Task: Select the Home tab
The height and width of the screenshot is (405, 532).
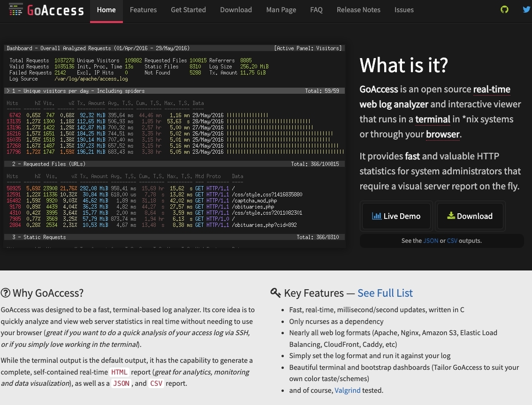Action: (106, 10)
